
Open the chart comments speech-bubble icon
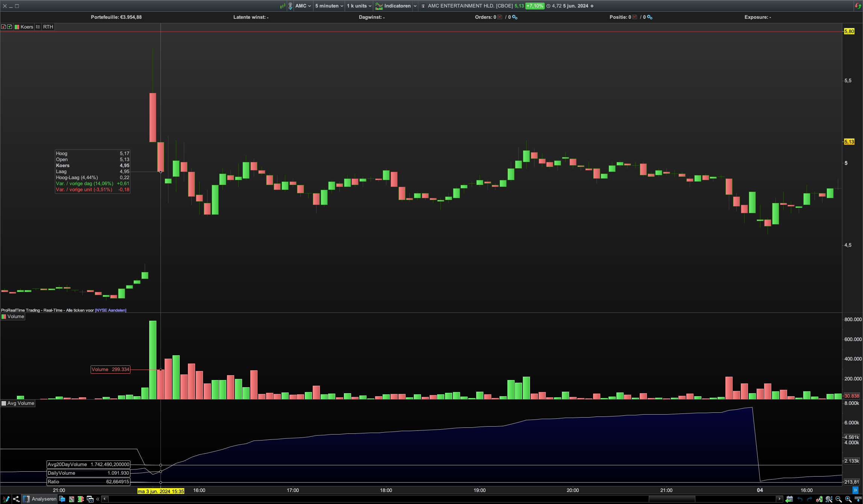[62, 499]
